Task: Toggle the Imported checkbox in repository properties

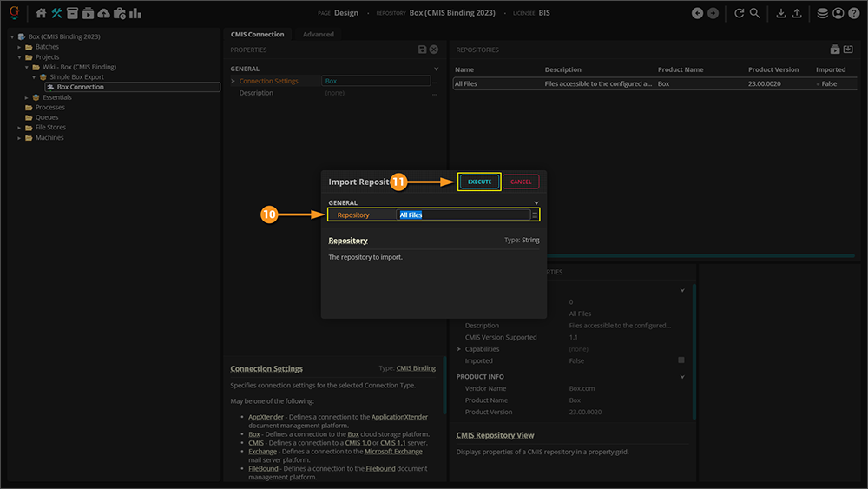Action: [681, 360]
